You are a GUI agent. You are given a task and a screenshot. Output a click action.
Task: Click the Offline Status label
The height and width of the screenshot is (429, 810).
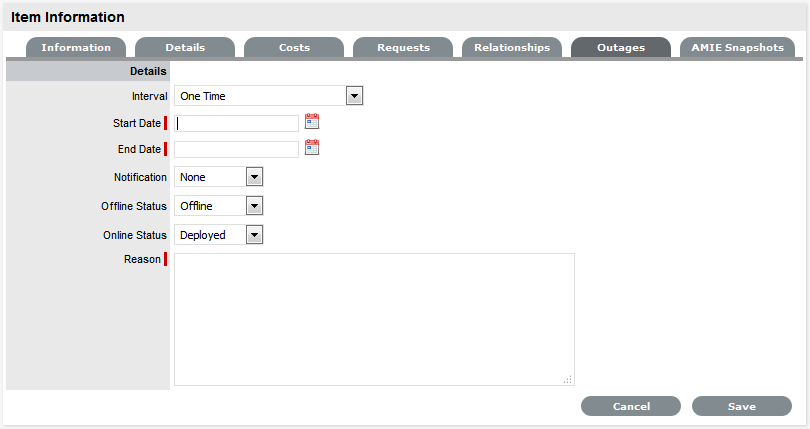(x=134, y=206)
